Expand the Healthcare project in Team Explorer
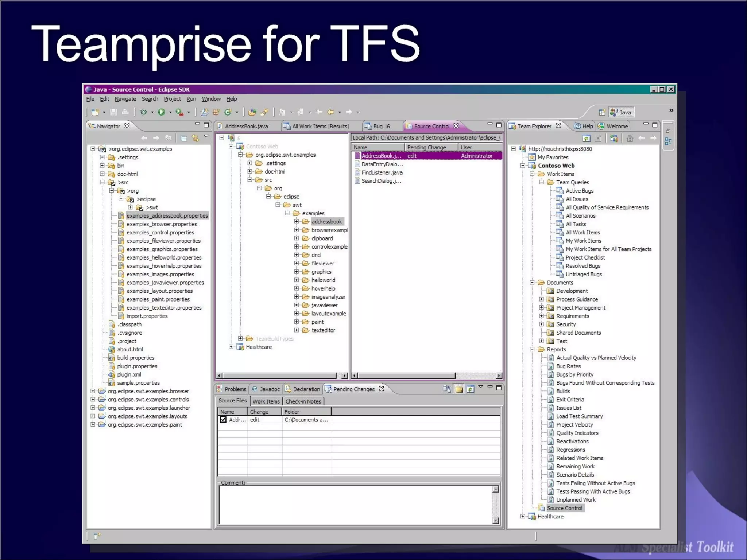747x560 pixels. tap(523, 516)
